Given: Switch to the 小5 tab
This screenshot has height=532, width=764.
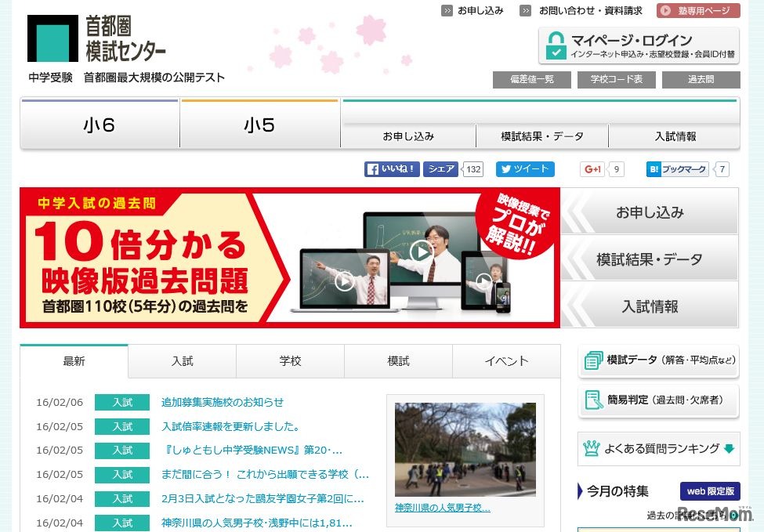Looking at the screenshot, I should coord(260,124).
